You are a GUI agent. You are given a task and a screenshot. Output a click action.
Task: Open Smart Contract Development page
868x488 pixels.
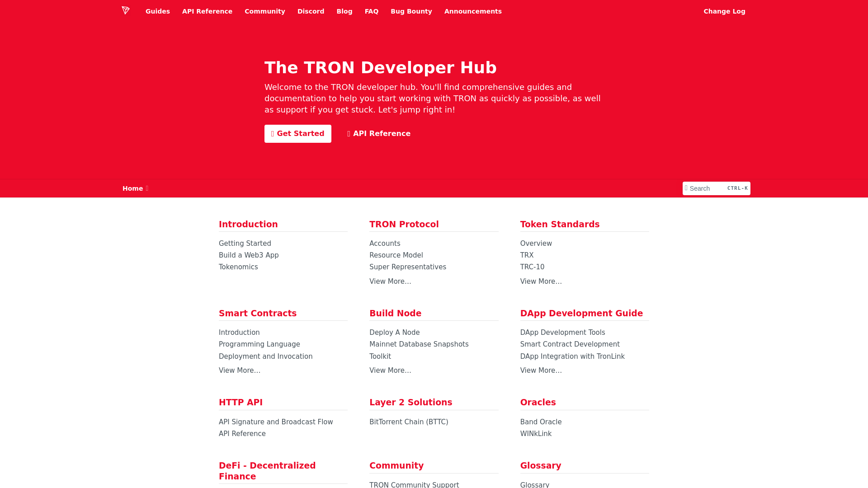570,344
